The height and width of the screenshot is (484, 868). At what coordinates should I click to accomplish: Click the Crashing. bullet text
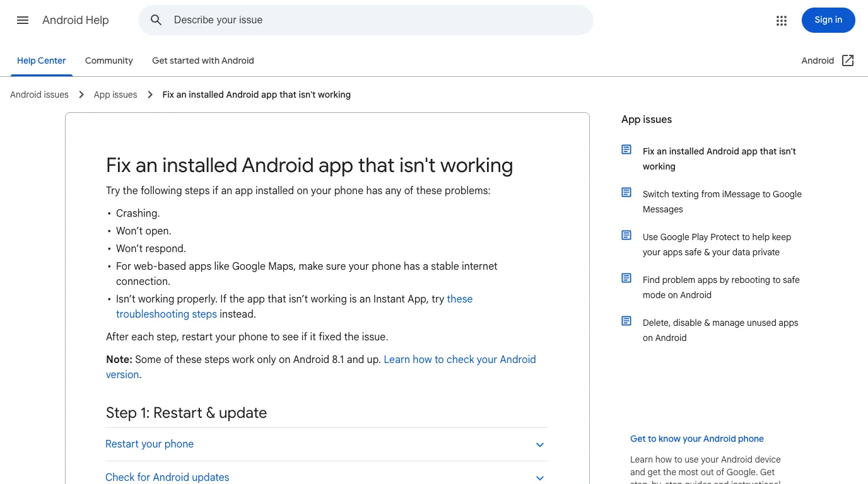click(x=138, y=213)
